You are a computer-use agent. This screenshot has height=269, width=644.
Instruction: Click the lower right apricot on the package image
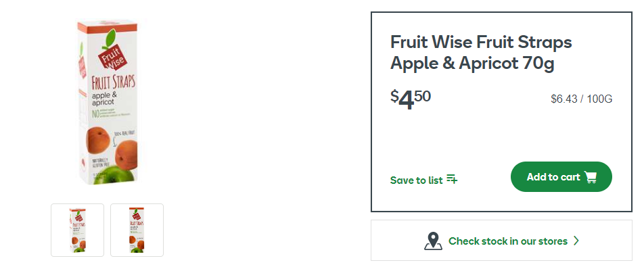click(126, 153)
